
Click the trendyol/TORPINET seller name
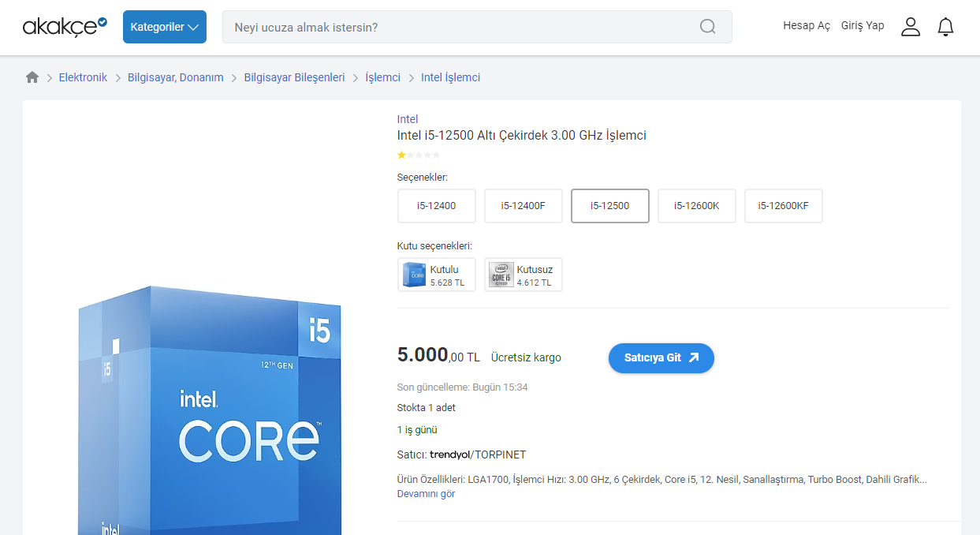click(478, 455)
